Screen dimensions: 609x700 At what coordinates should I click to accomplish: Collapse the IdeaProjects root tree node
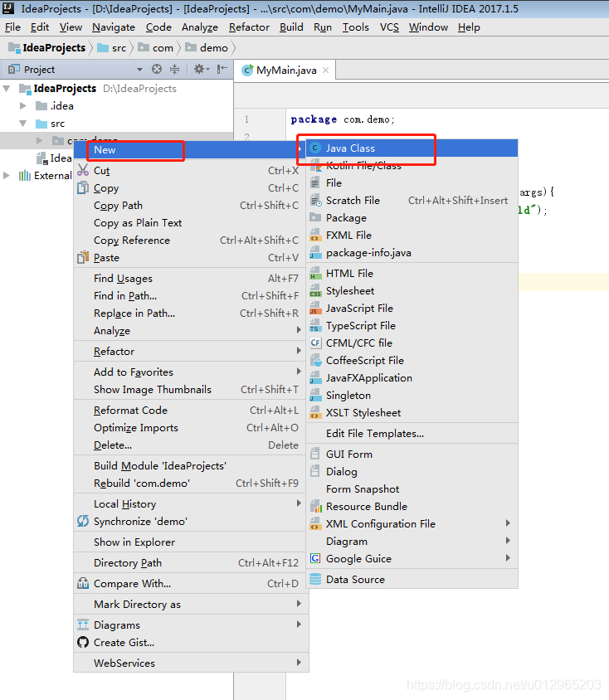7,89
